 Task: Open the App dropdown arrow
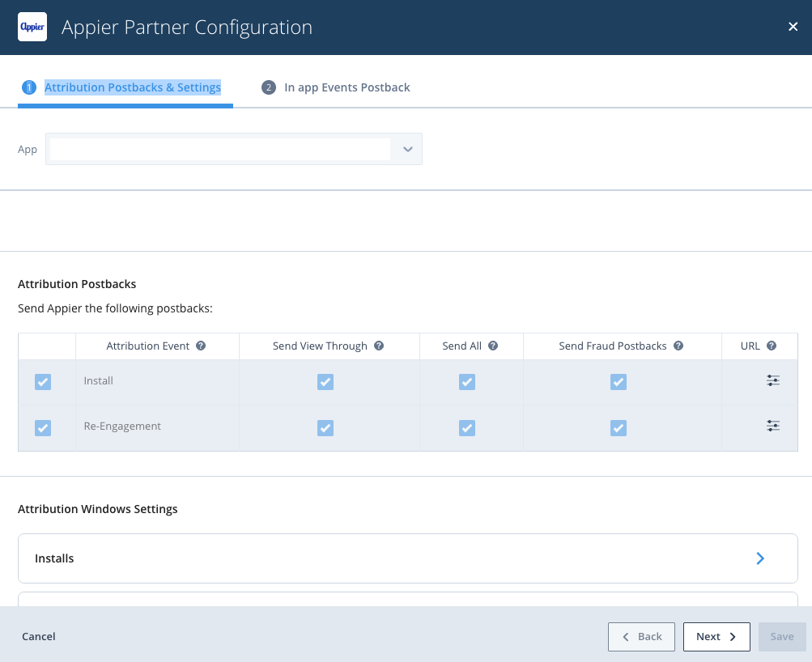408,149
